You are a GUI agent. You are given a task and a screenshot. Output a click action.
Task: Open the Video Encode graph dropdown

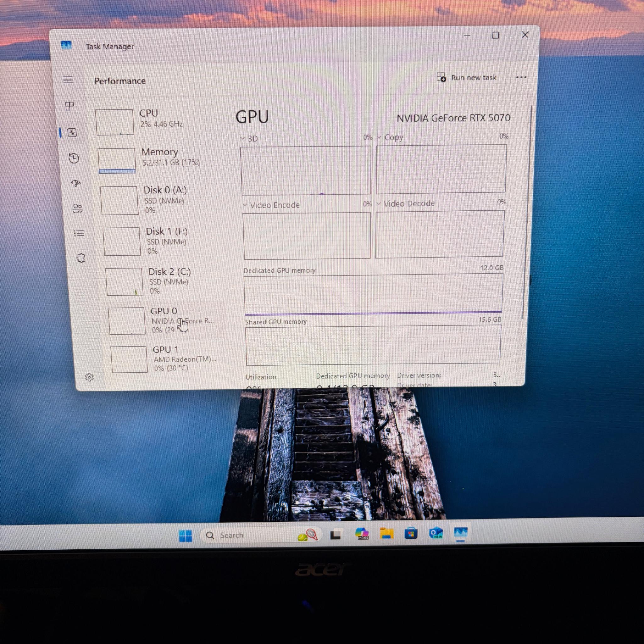[x=245, y=205]
